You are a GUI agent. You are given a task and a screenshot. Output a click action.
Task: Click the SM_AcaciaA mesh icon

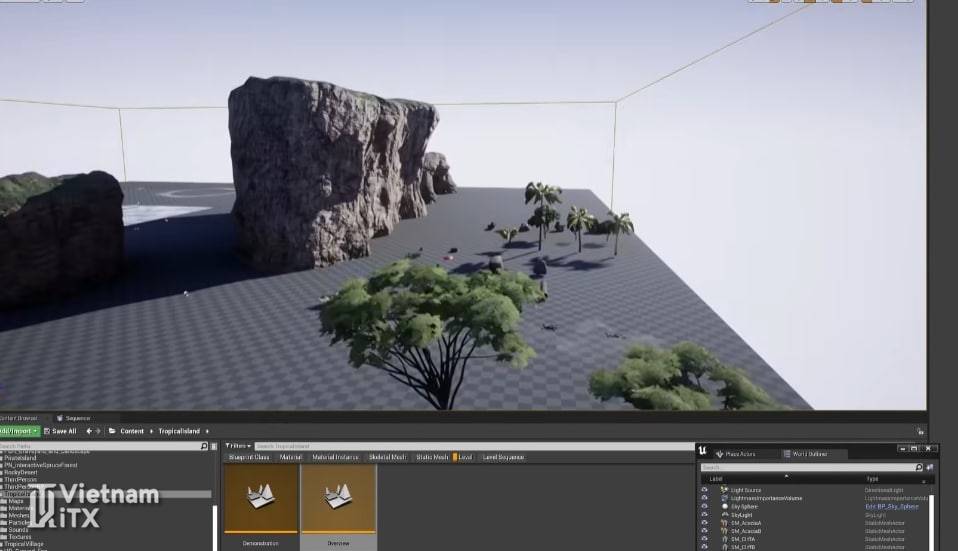pos(725,523)
